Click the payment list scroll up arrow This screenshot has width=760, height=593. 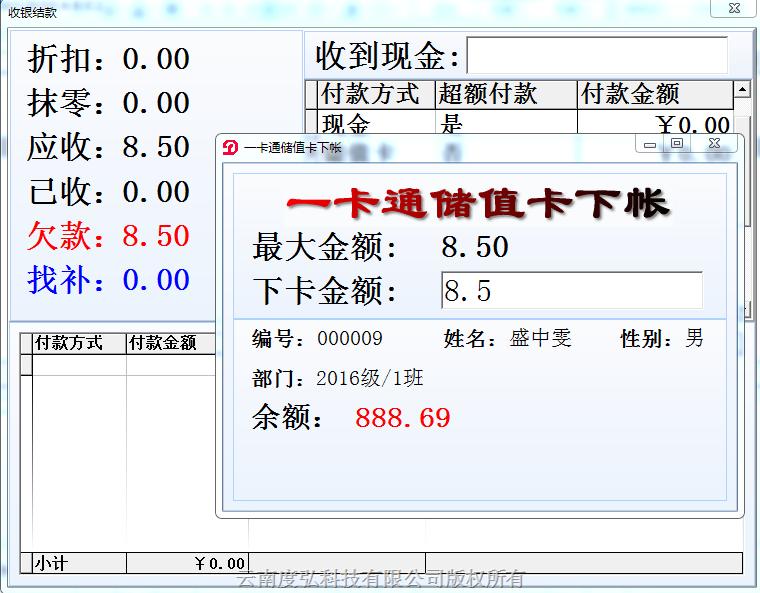[742, 91]
